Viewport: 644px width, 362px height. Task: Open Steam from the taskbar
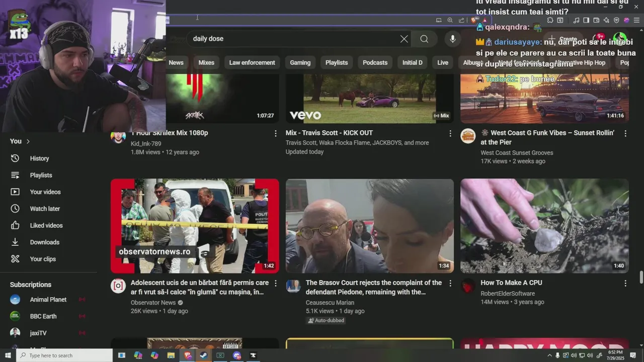(x=203, y=355)
